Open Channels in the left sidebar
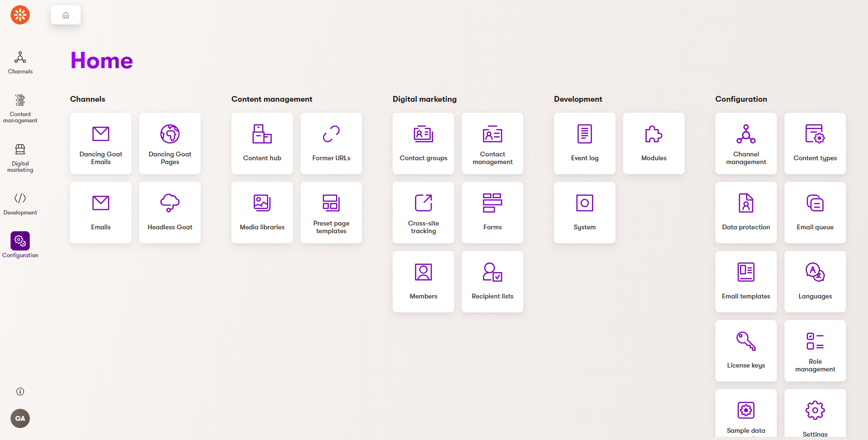 [20, 63]
